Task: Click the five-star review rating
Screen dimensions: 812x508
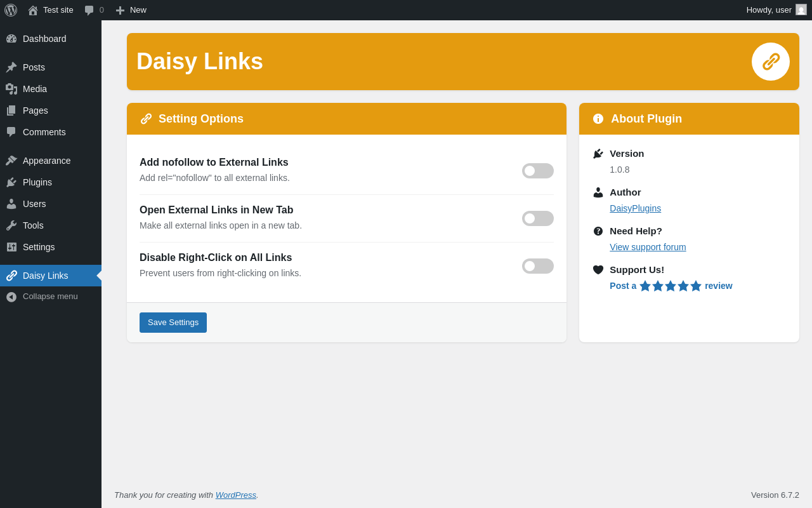Action: pos(671,286)
